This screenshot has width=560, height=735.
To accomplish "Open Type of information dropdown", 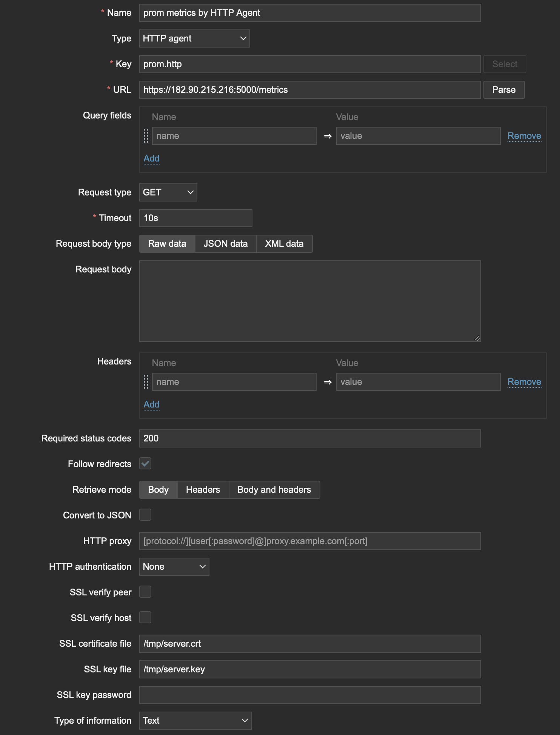I will (195, 721).
